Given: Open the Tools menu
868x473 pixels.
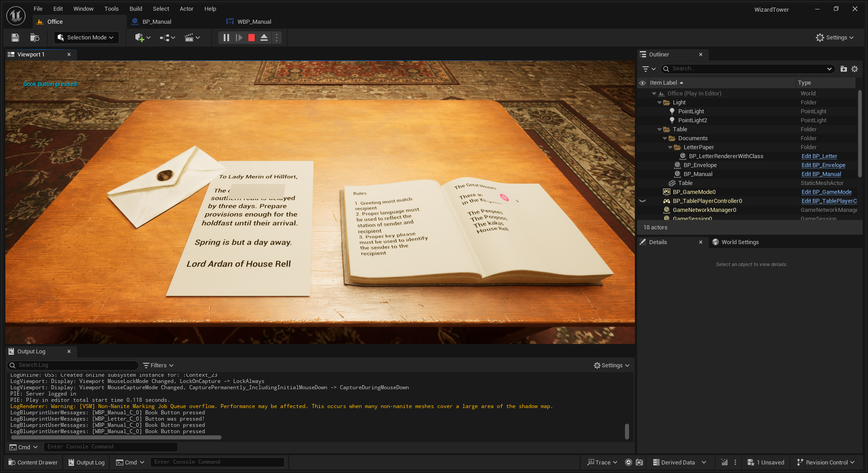Looking at the screenshot, I should click(112, 9).
